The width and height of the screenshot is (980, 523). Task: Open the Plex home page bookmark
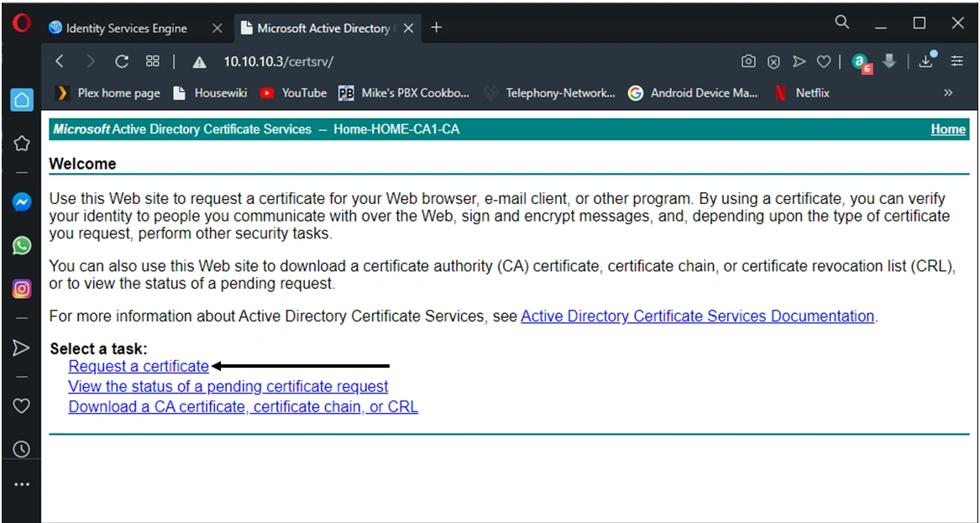click(107, 93)
